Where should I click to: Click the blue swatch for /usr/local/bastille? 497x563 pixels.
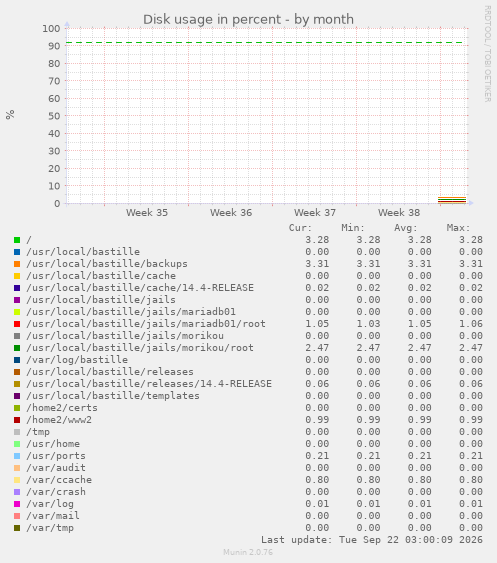pos(17,252)
